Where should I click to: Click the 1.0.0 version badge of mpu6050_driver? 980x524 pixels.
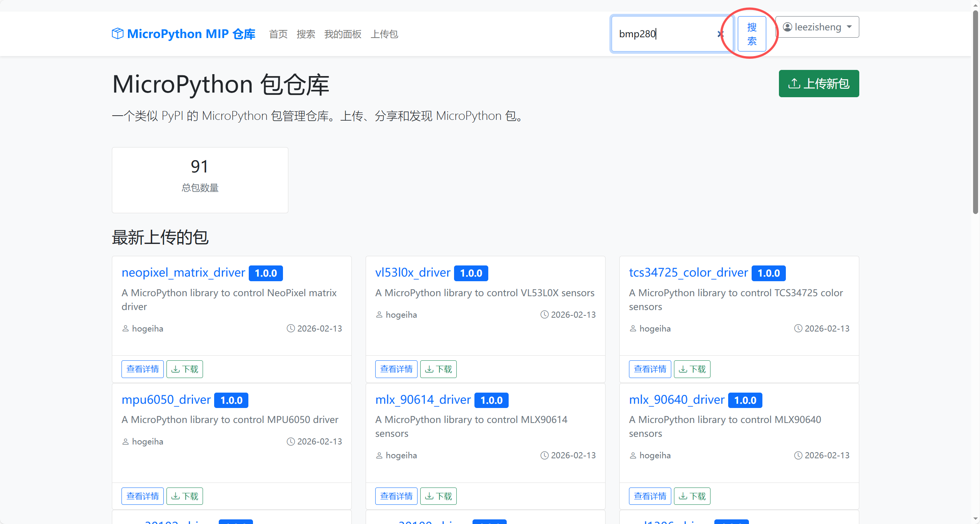[x=231, y=400]
